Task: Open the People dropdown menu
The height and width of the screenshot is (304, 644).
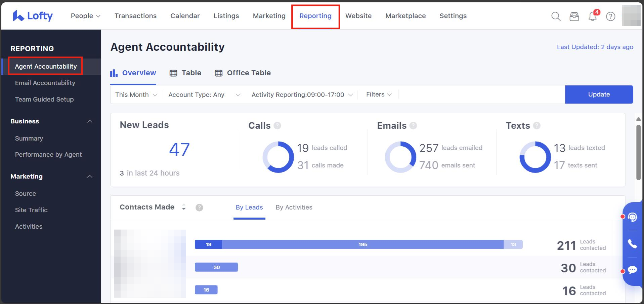Action: coord(85,16)
